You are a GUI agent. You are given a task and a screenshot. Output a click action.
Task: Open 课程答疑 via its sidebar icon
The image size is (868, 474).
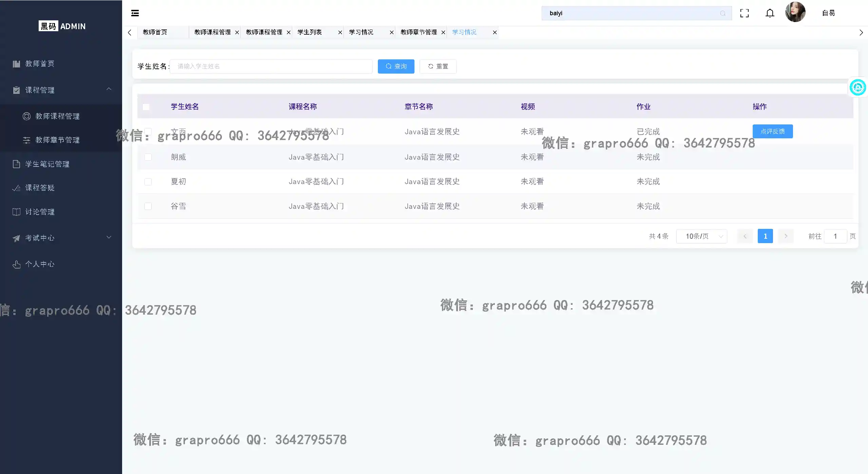click(17, 188)
